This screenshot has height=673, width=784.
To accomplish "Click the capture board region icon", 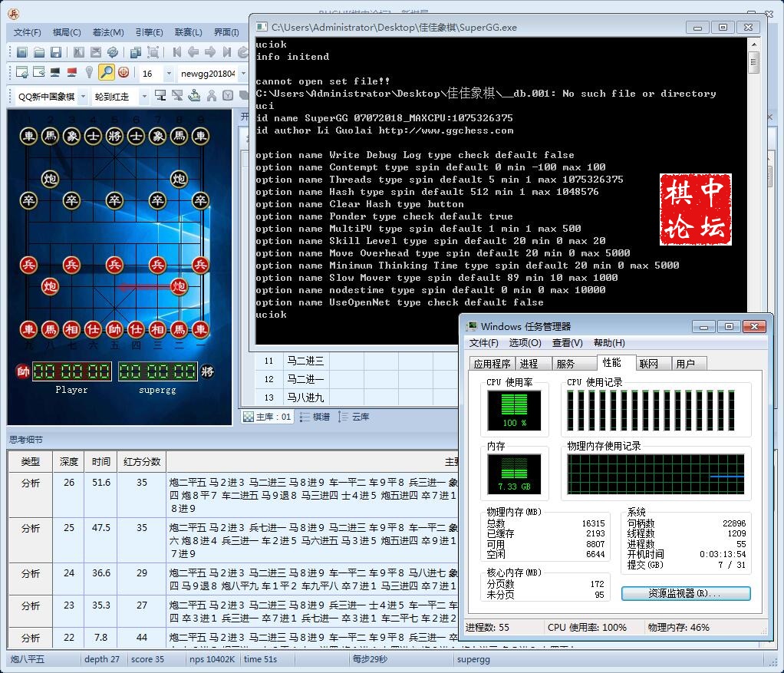I will (153, 52).
